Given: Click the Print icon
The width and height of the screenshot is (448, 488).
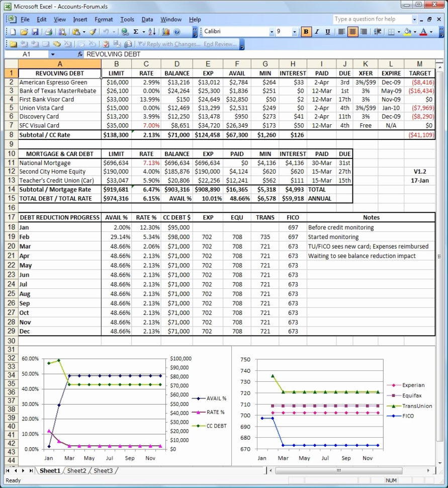Looking at the screenshot, I should click(48, 31).
